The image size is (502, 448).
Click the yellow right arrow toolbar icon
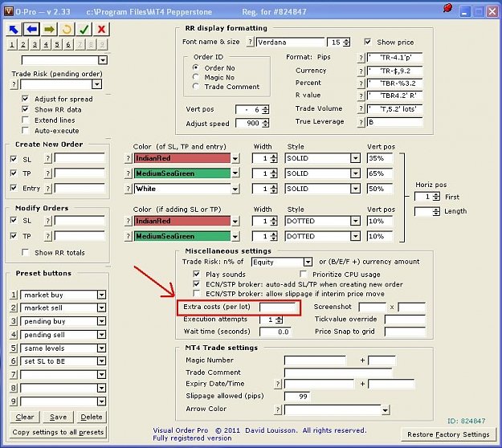[49, 30]
